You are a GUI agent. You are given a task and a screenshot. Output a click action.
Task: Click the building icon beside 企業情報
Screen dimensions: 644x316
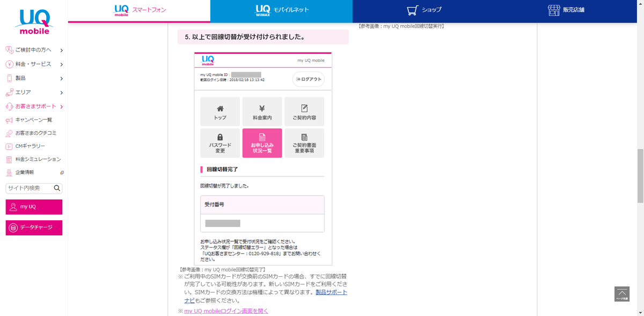click(x=9, y=173)
